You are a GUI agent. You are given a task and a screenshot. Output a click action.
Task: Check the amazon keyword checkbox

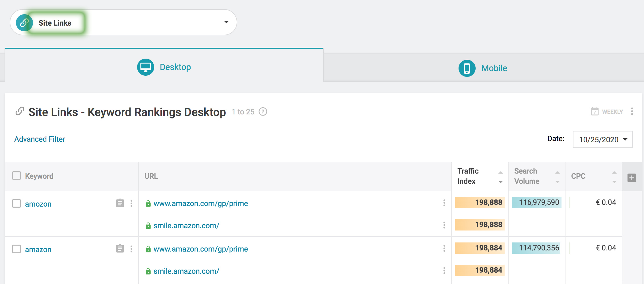point(16,249)
